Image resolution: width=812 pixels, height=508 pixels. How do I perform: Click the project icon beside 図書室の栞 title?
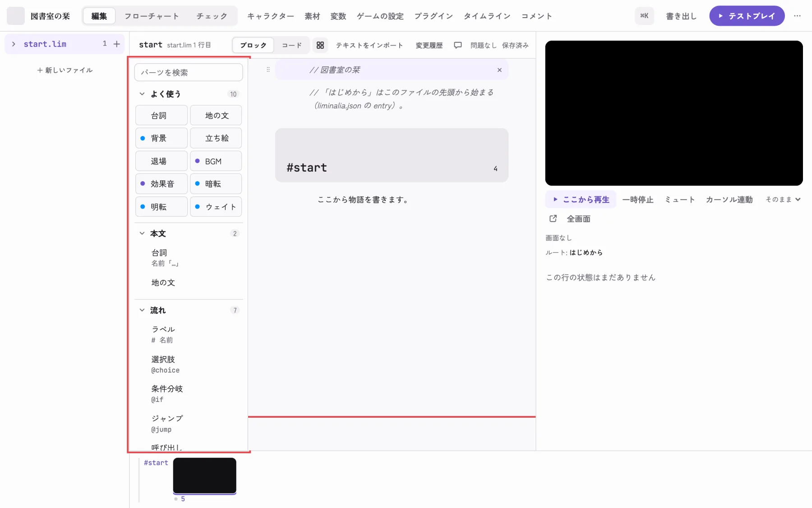click(x=16, y=16)
